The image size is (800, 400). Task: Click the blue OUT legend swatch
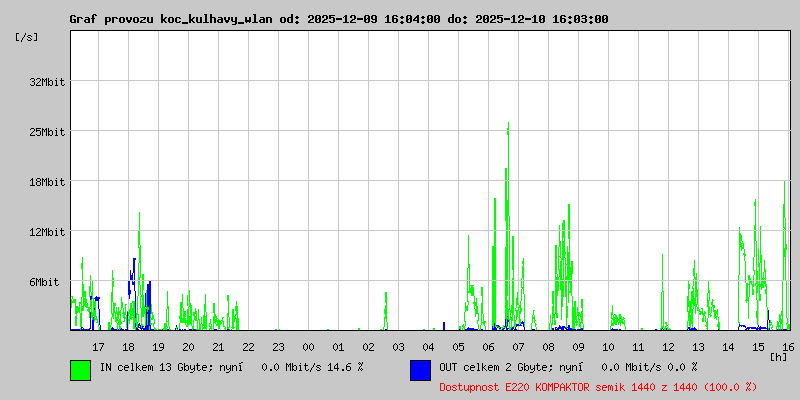(x=420, y=370)
